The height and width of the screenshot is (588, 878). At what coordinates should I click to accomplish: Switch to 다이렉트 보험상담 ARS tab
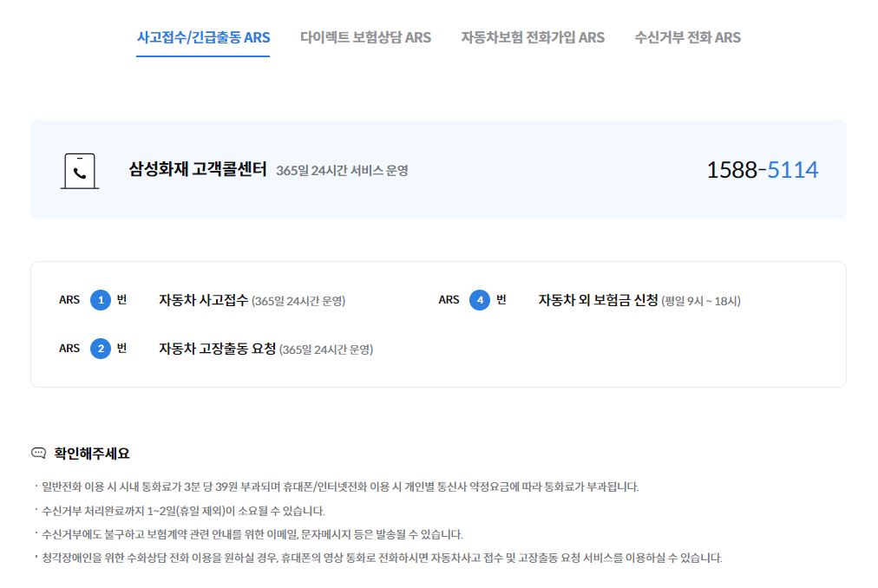click(x=365, y=37)
